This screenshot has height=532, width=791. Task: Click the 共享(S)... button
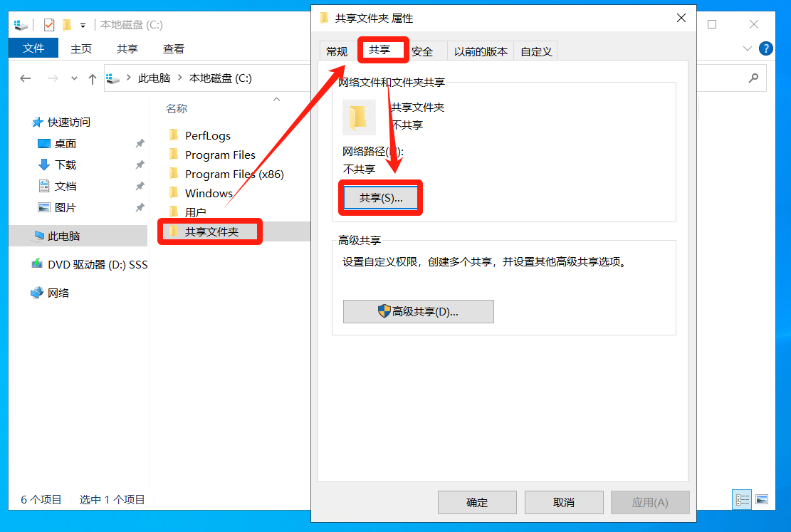point(381,198)
